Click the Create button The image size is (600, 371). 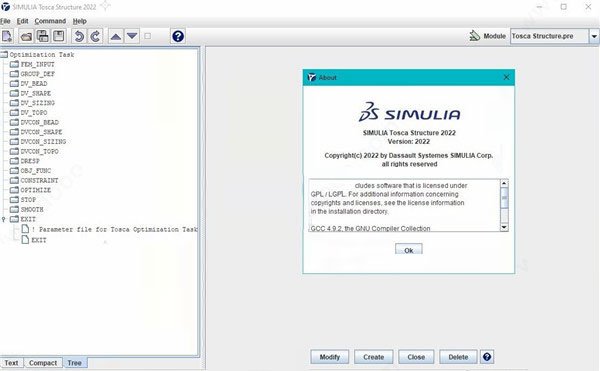(373, 357)
